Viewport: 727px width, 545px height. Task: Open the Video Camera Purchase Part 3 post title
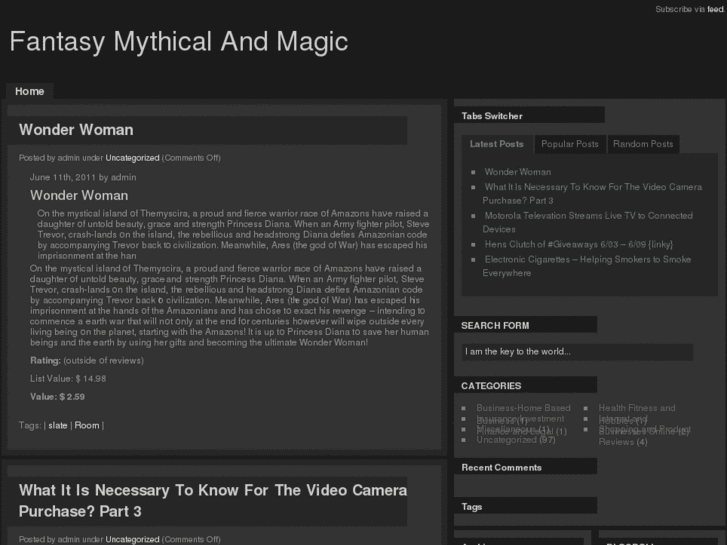(x=213, y=501)
